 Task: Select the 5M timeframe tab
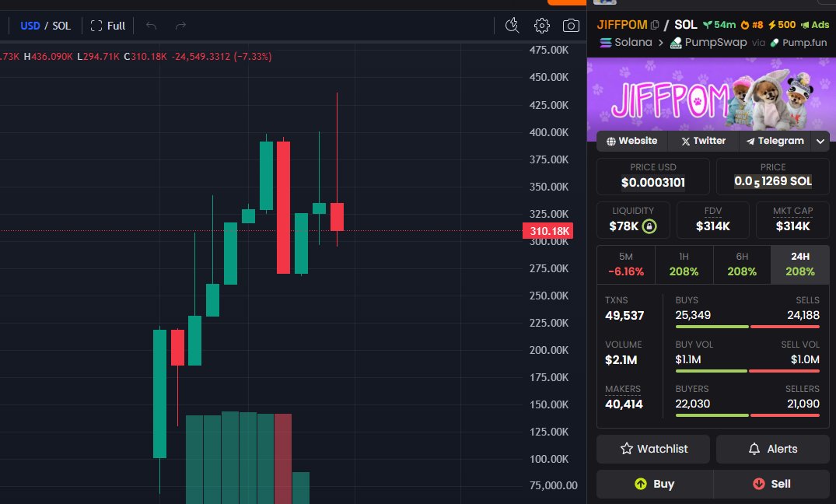click(626, 264)
